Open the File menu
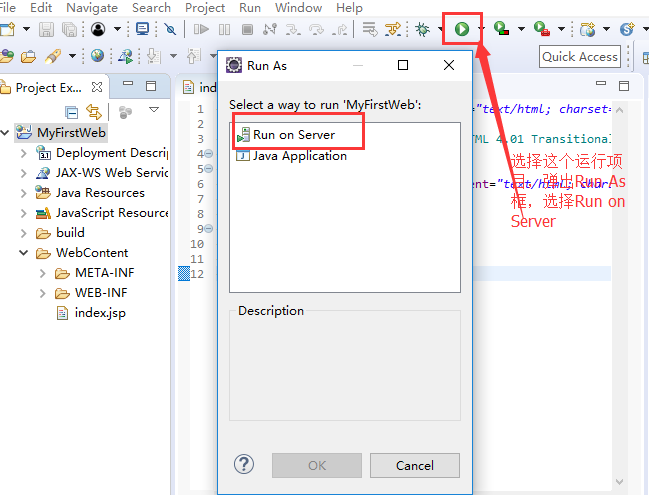Screen dimensions: 649x495 click(7, 7)
